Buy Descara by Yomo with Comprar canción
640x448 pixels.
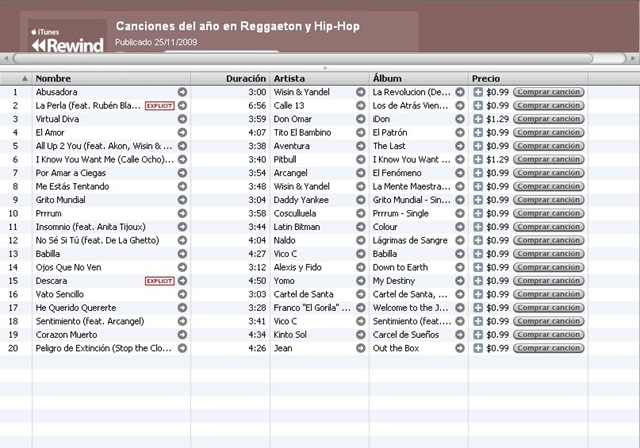tap(549, 281)
